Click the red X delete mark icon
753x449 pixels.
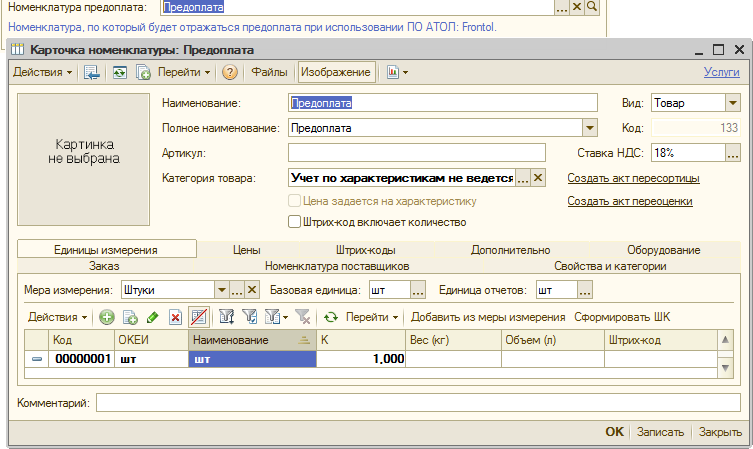coord(175,317)
